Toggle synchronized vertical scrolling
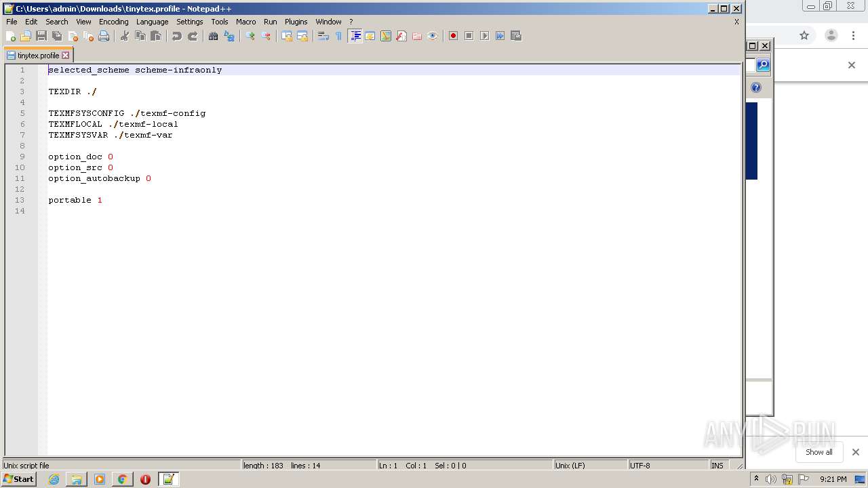 click(287, 36)
